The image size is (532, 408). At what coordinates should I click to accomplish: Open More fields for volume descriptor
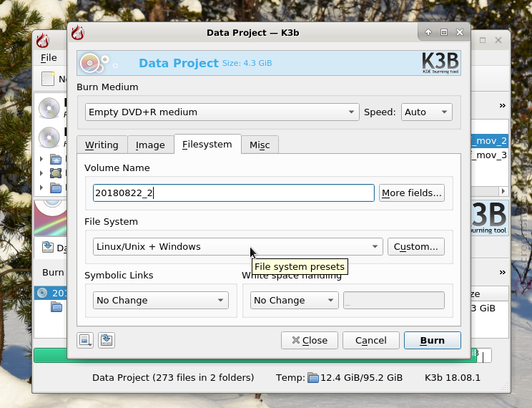click(x=412, y=193)
